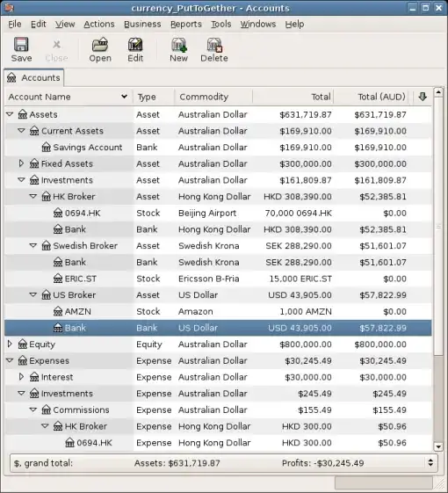The height and width of the screenshot is (493, 448).
Task: Open the Business menu
Action: pyautogui.click(x=142, y=25)
